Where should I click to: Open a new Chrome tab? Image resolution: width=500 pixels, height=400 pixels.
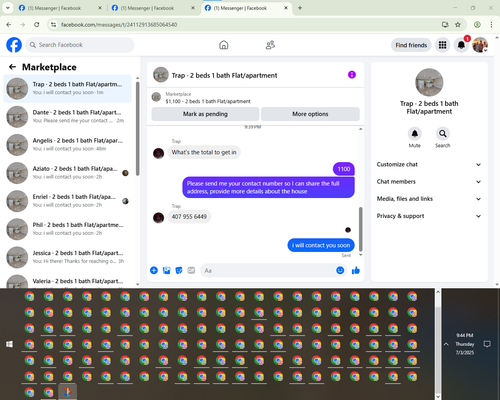tap(300, 8)
